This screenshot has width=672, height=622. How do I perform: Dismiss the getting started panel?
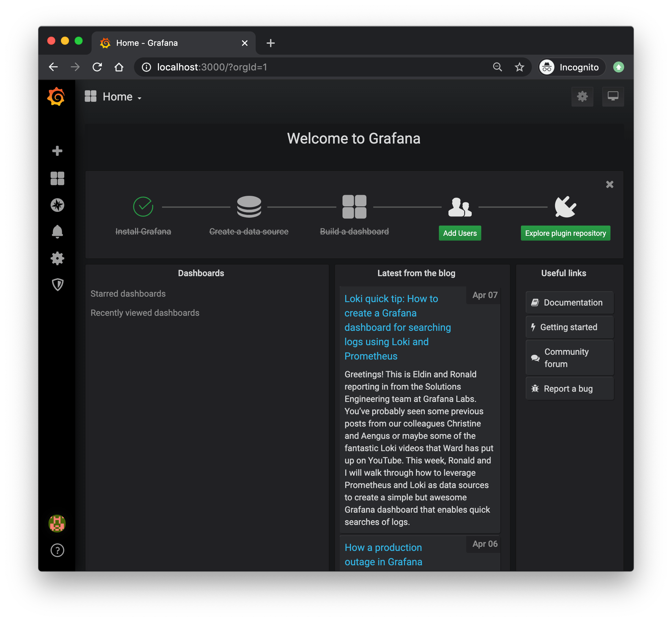coord(610,185)
